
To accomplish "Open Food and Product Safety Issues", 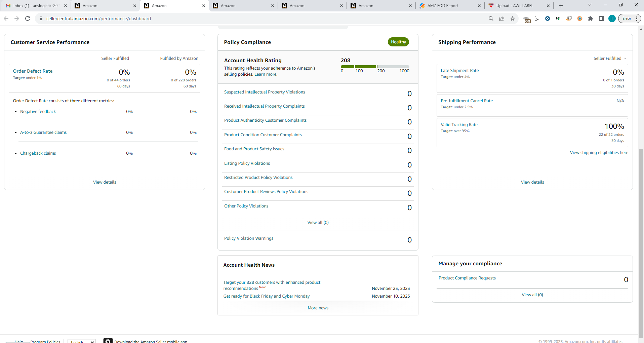I will point(254,149).
